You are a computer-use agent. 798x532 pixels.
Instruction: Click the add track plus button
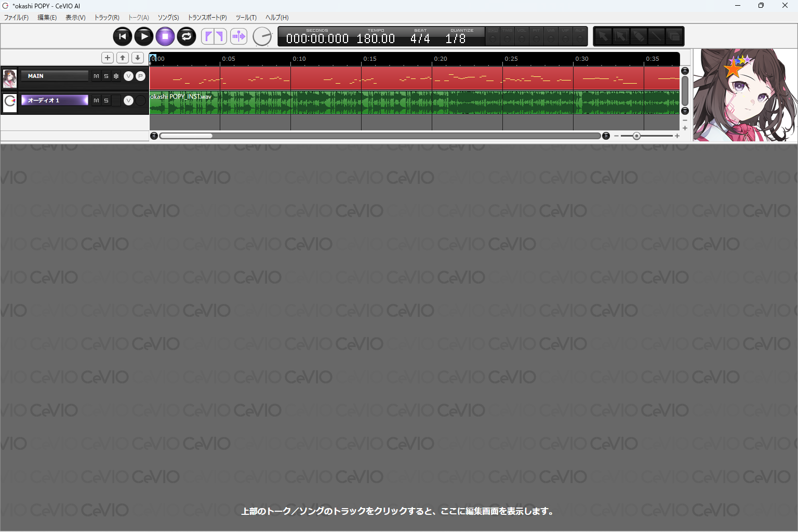tap(108, 58)
